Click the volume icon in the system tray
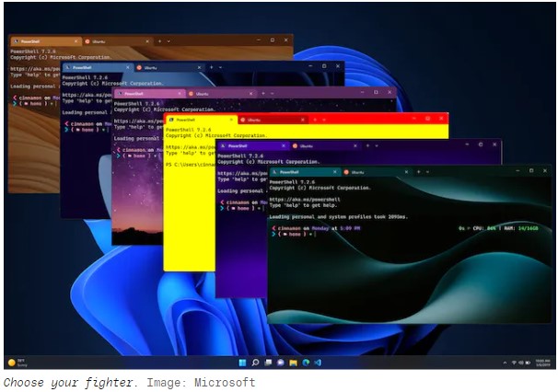The width and height of the screenshot is (558, 392). click(520, 363)
